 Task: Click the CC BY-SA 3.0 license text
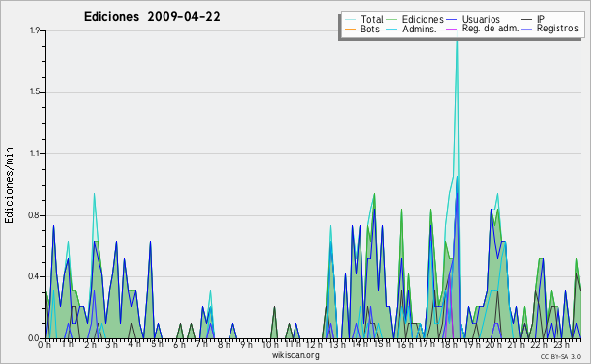click(560, 357)
